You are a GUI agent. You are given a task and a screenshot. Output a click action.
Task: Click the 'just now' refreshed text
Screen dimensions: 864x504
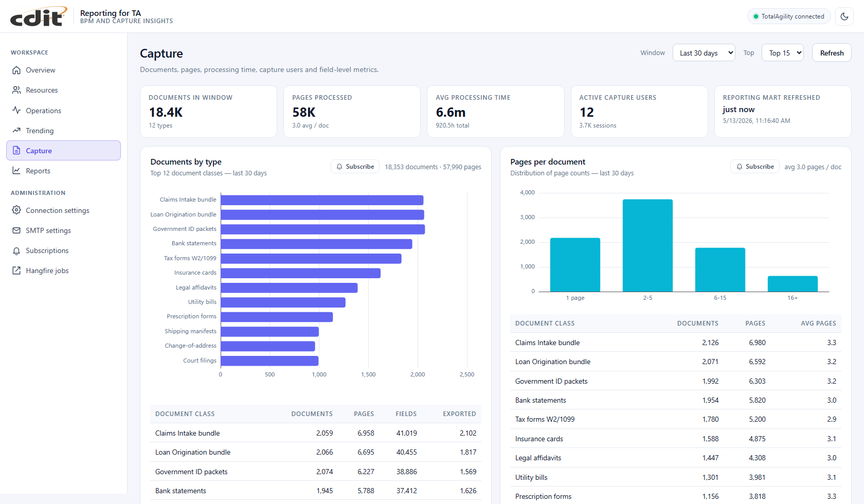click(739, 110)
